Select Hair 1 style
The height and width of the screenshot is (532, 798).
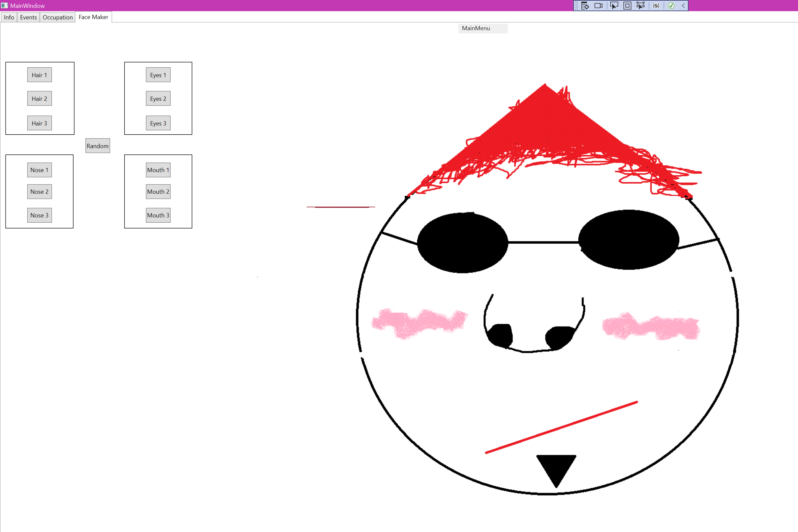[39, 75]
